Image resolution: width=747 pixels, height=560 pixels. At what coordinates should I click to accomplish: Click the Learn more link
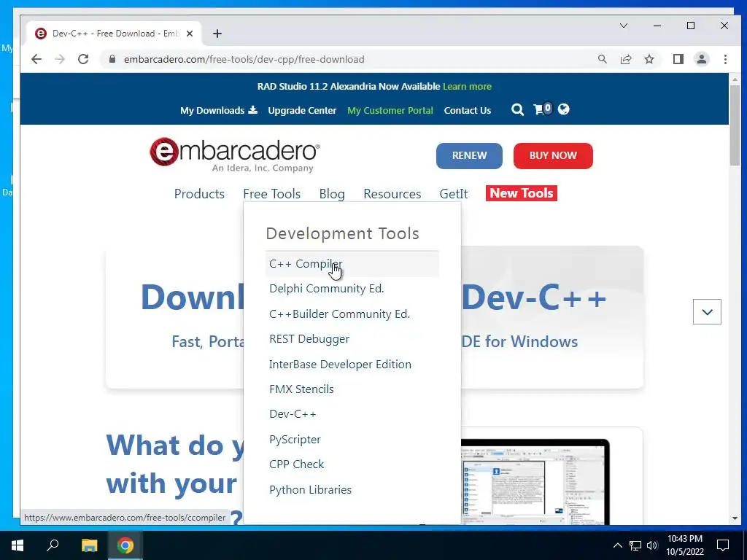click(467, 86)
